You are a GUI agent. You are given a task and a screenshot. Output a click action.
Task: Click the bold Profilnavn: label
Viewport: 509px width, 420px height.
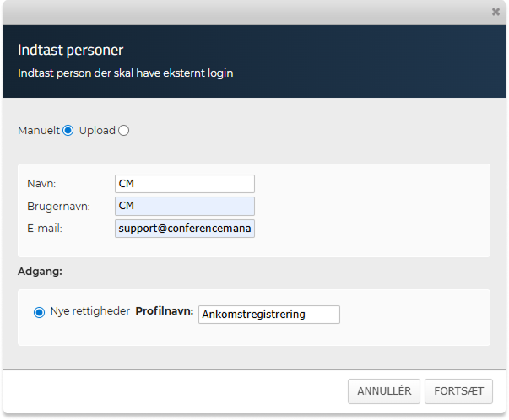165,312
